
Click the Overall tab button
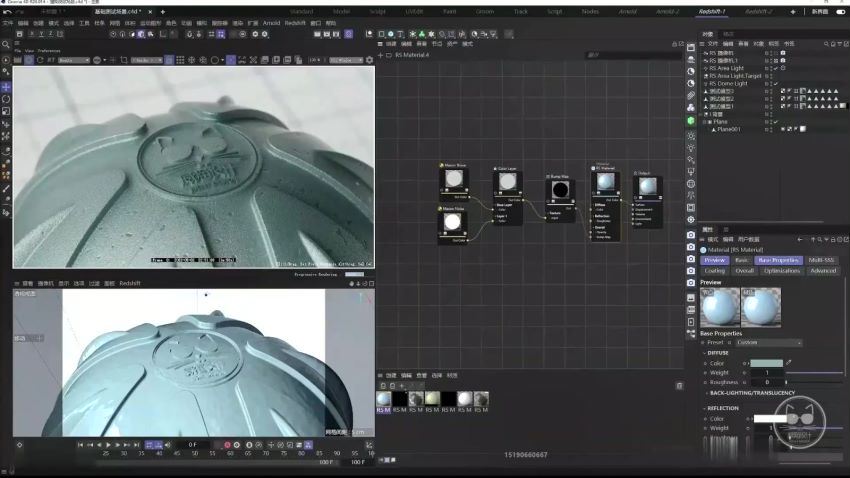[x=744, y=270]
